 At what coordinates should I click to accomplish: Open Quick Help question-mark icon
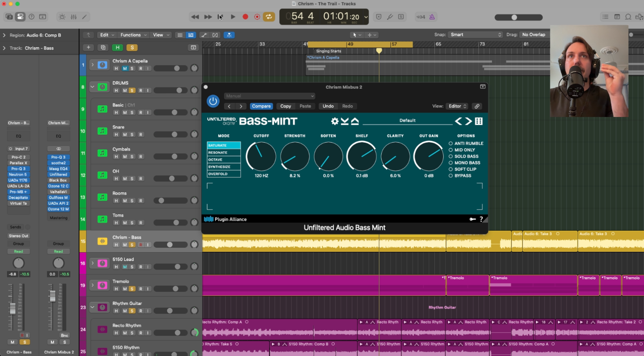coord(31,17)
